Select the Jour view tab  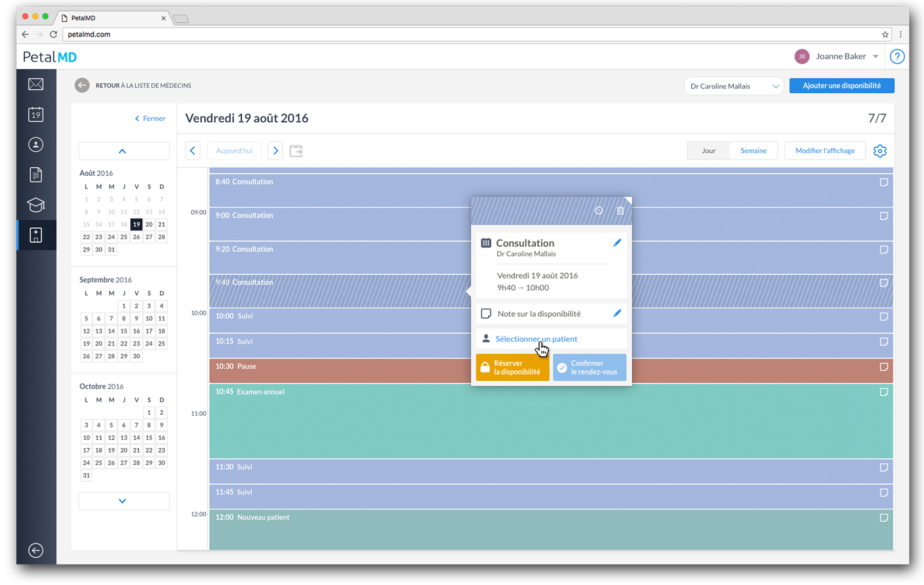[x=708, y=151]
